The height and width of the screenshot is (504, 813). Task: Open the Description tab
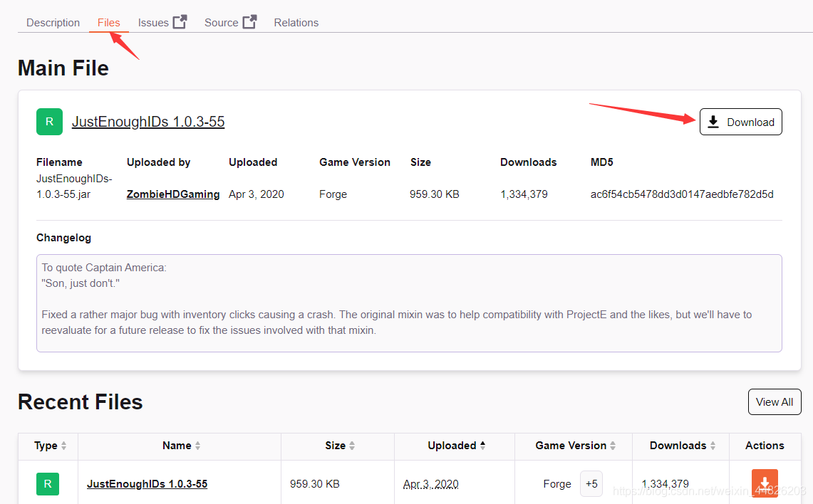click(x=53, y=23)
